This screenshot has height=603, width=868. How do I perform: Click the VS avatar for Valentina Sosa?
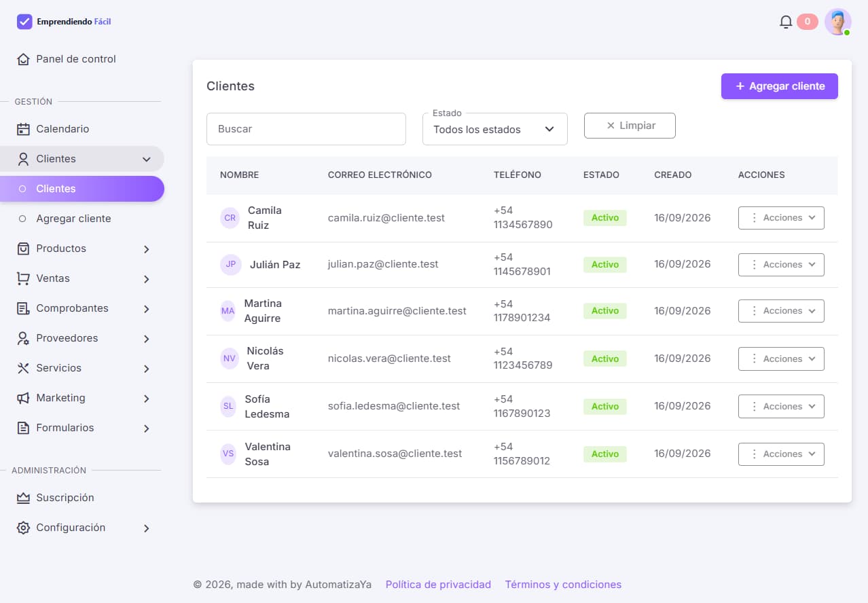click(x=228, y=454)
